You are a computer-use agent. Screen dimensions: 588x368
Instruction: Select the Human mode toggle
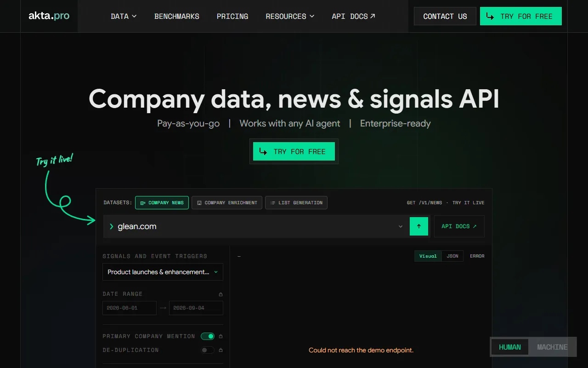pos(510,347)
